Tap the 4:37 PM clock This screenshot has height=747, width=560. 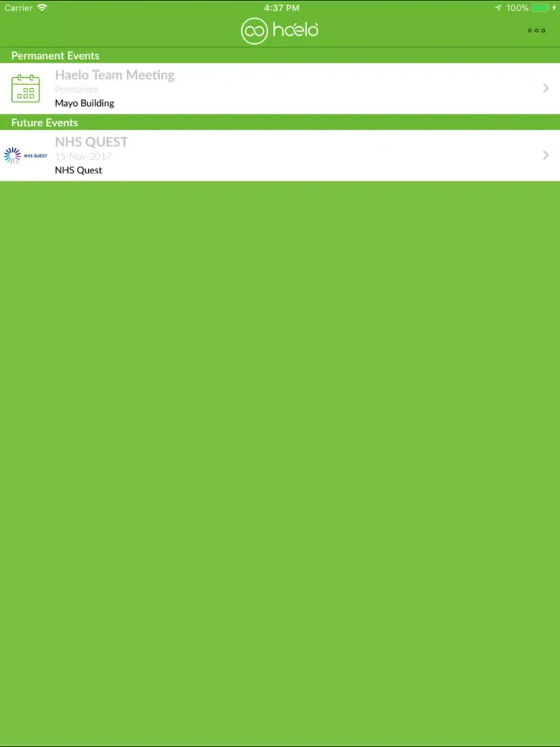pyautogui.click(x=281, y=7)
